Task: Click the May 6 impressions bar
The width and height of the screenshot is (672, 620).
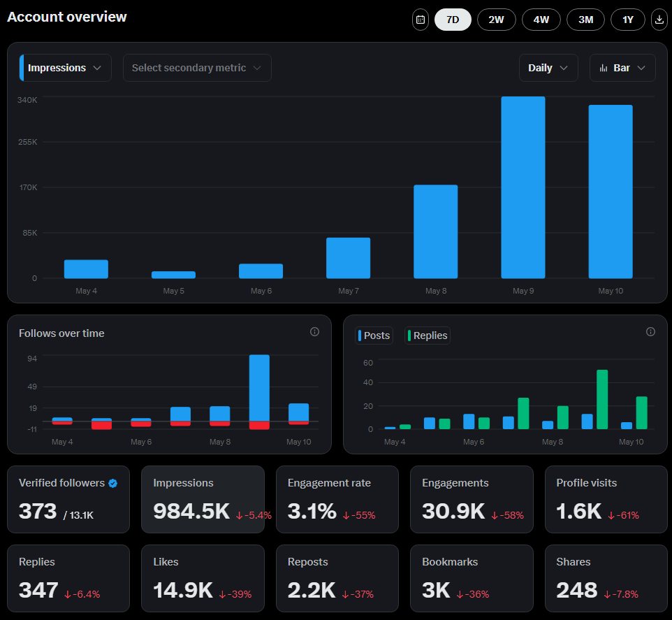Action: [x=261, y=271]
